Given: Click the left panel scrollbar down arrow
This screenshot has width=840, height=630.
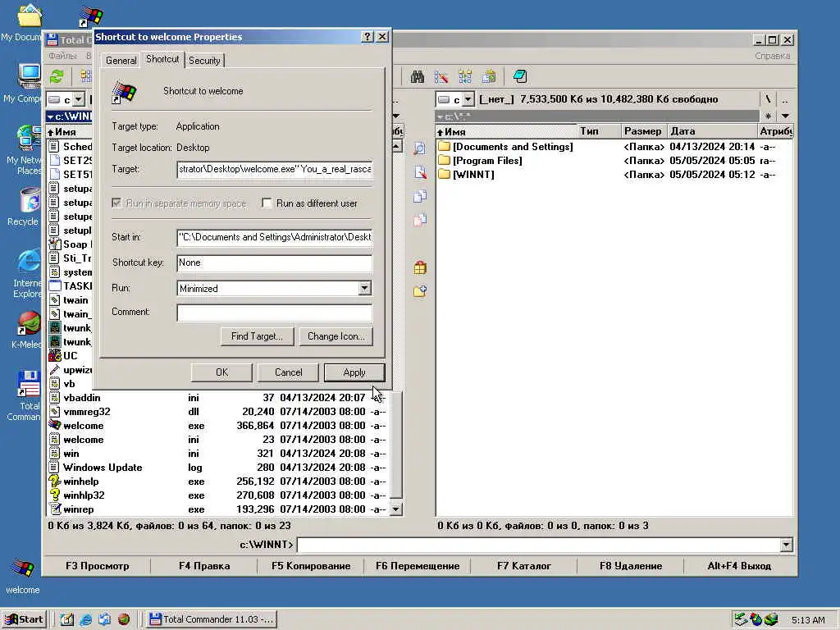Looking at the screenshot, I should point(396,509).
